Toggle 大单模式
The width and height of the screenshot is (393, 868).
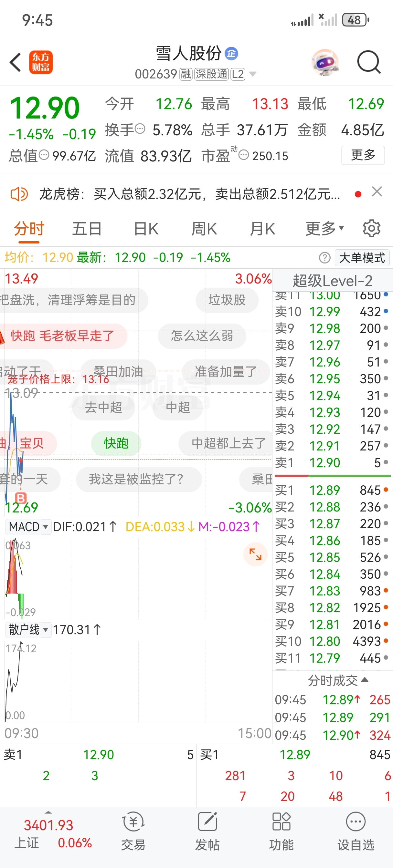pyautogui.click(x=362, y=258)
